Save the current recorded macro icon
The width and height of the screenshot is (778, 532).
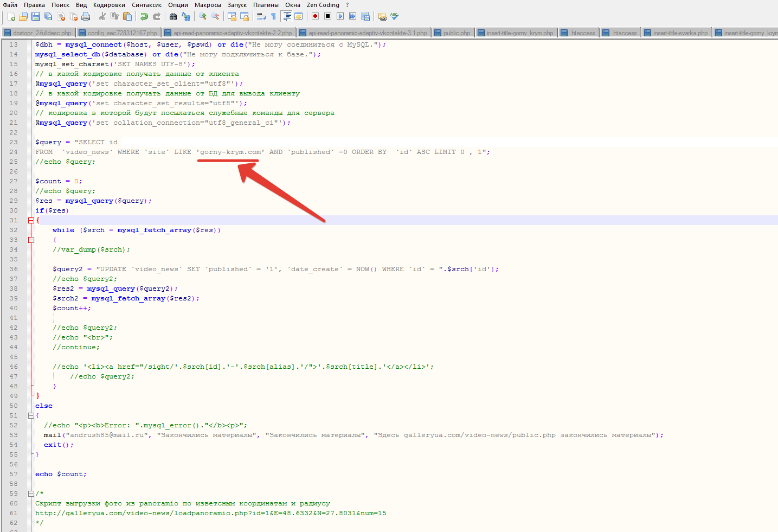coord(365,16)
